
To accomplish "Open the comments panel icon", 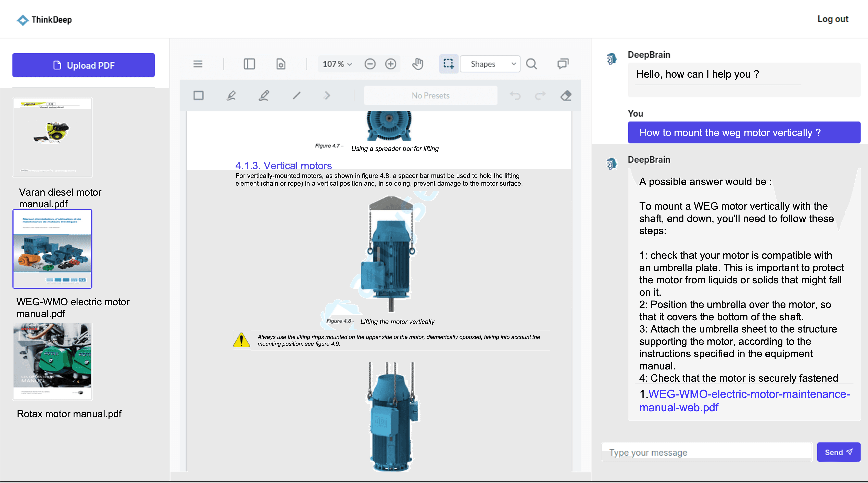I will [x=563, y=64].
